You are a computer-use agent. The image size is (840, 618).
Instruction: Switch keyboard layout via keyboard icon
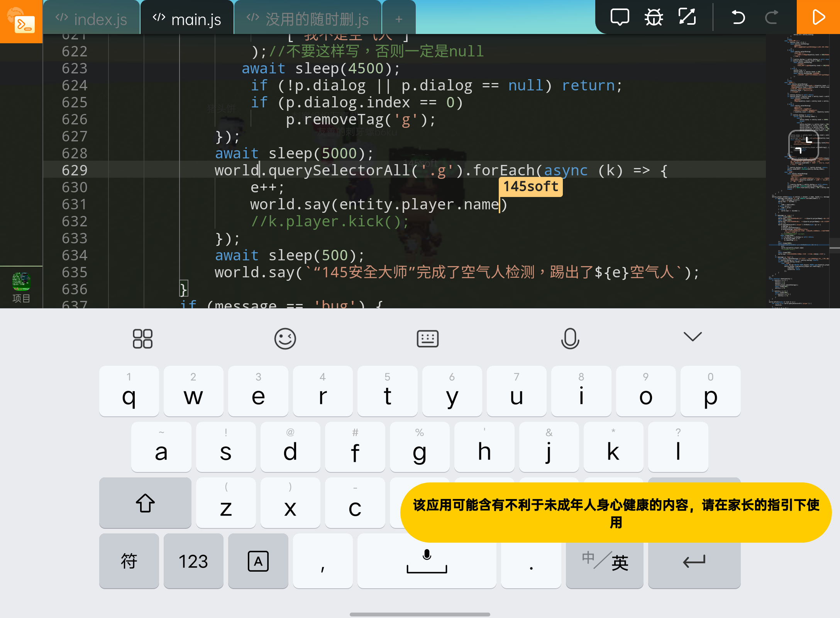(x=428, y=339)
